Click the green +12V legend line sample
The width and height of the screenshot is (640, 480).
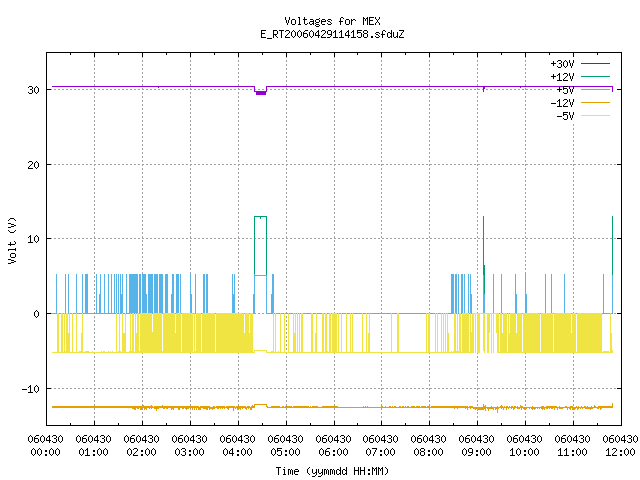click(596, 76)
